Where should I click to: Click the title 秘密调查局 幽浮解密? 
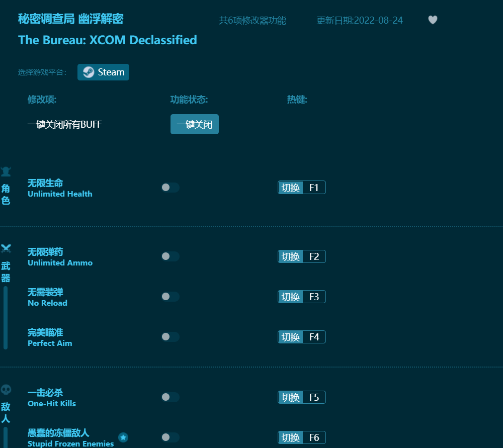pyautogui.click(x=70, y=19)
